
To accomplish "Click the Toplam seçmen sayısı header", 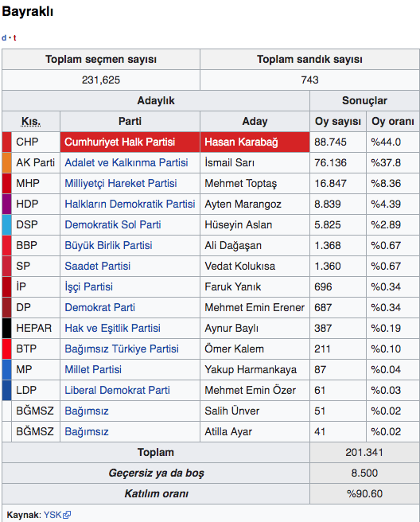I will click(x=101, y=59).
